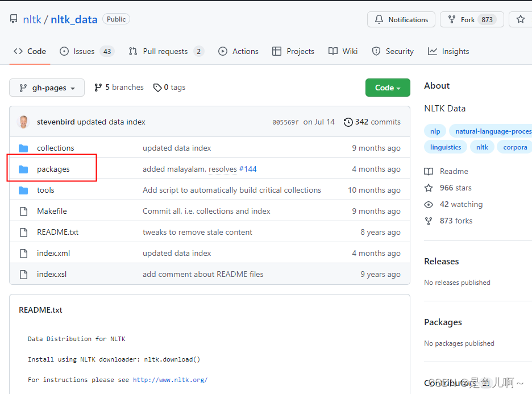View the 0 tags link

(x=169, y=88)
